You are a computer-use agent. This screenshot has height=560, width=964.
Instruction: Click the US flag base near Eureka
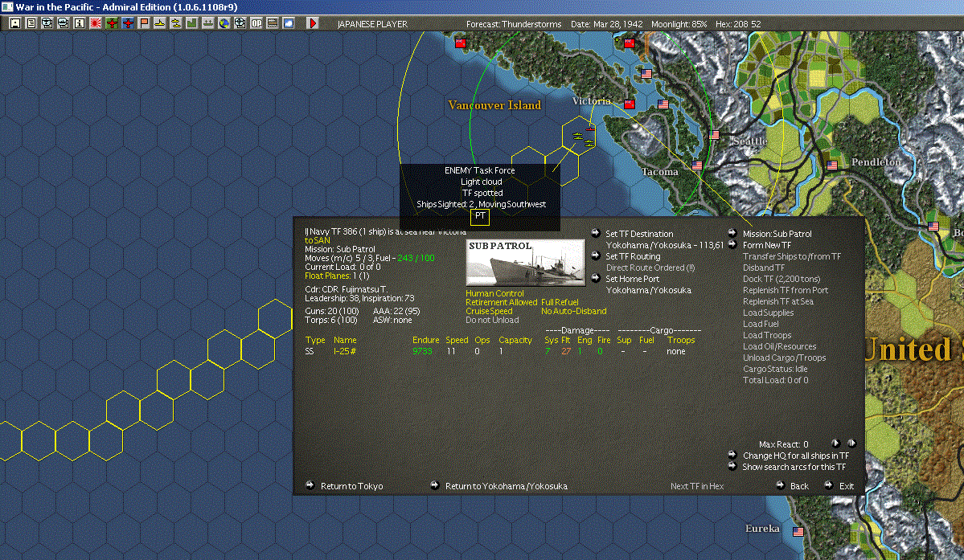click(x=798, y=532)
